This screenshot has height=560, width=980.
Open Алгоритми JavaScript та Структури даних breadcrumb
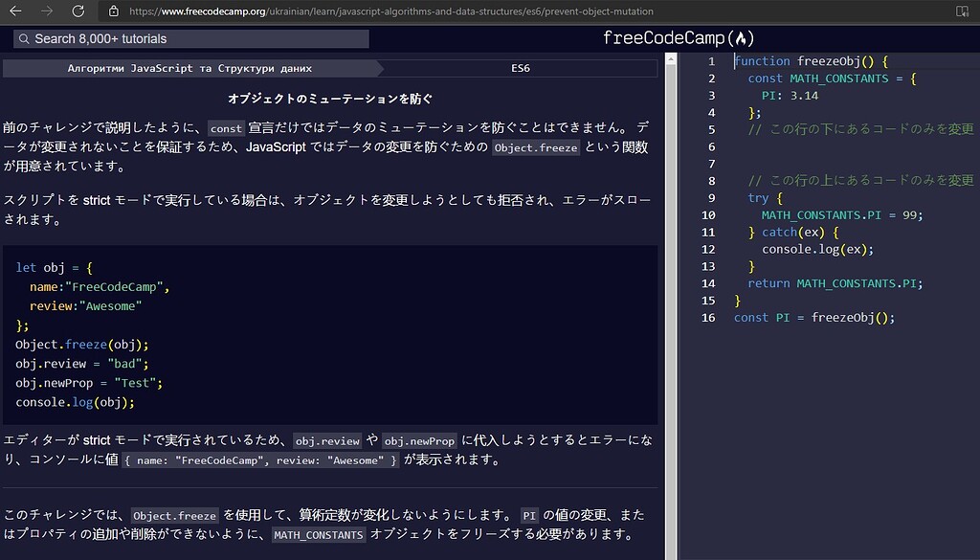click(x=190, y=68)
